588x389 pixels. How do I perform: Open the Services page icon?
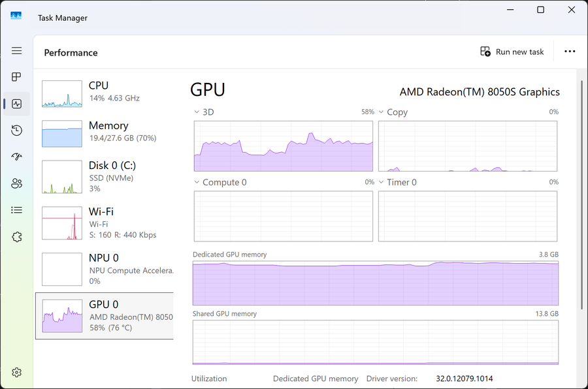tap(17, 237)
